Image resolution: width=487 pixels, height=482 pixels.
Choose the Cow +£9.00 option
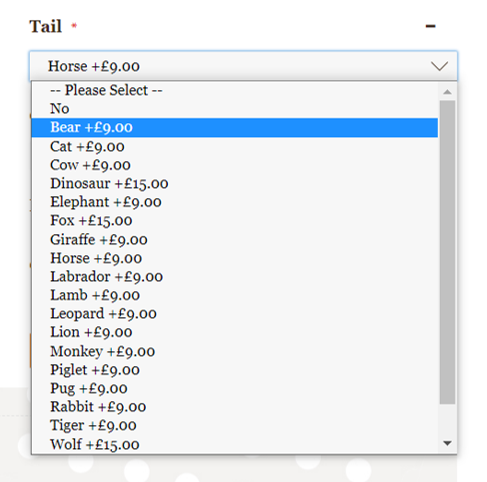click(x=235, y=165)
